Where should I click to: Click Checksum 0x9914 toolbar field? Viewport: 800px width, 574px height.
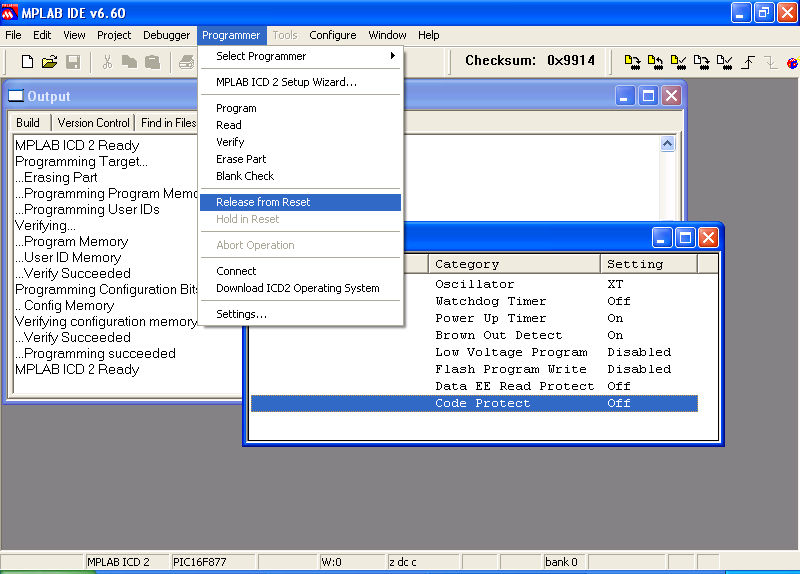point(530,61)
